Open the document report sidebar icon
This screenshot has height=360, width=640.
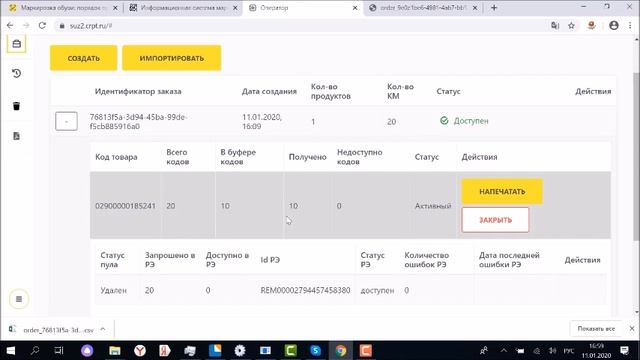point(16,136)
